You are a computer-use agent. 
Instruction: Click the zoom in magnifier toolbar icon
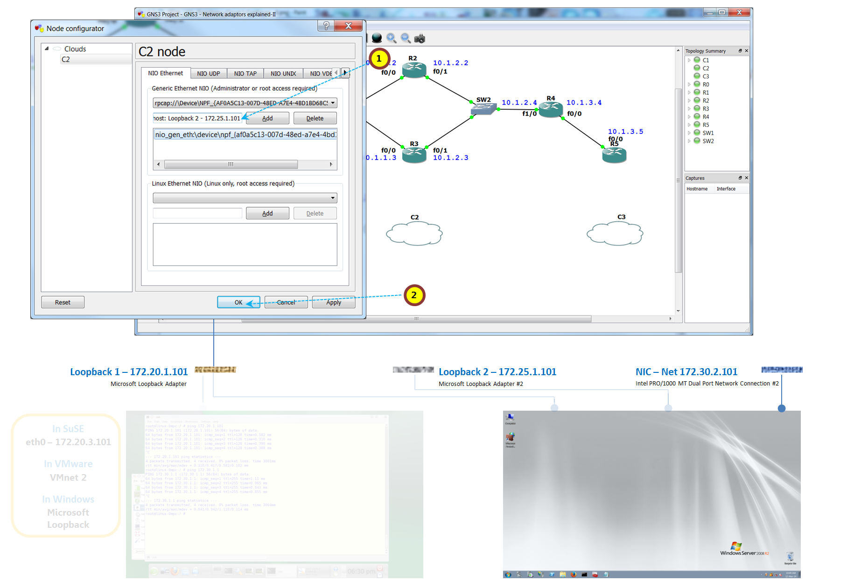tap(392, 39)
